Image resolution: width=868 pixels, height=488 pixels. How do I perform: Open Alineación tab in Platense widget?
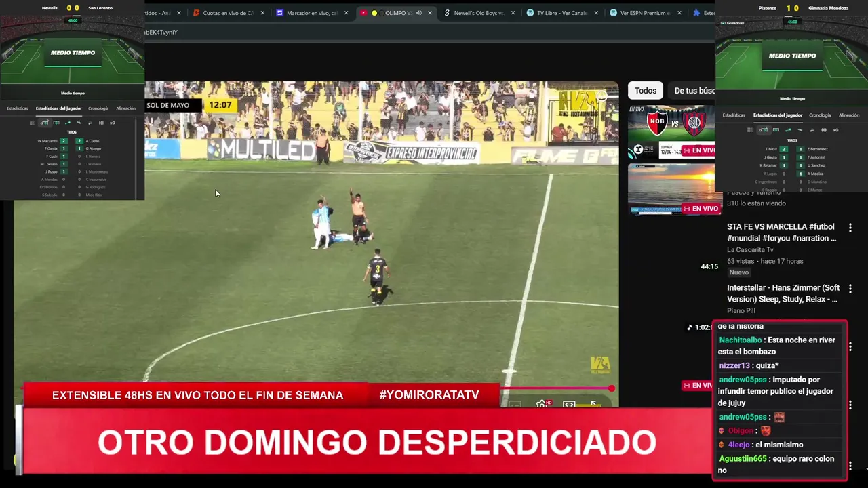pyautogui.click(x=849, y=115)
